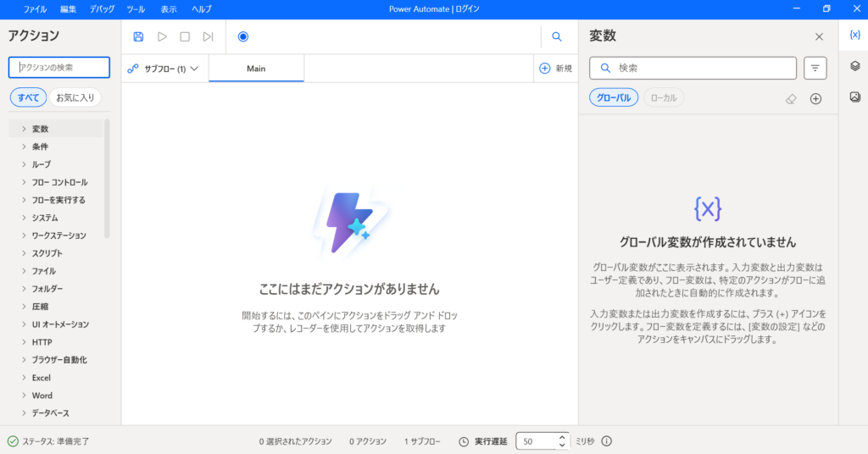Run the flow with the play icon
Image resolution: width=868 pixels, height=454 pixels.
point(162,36)
